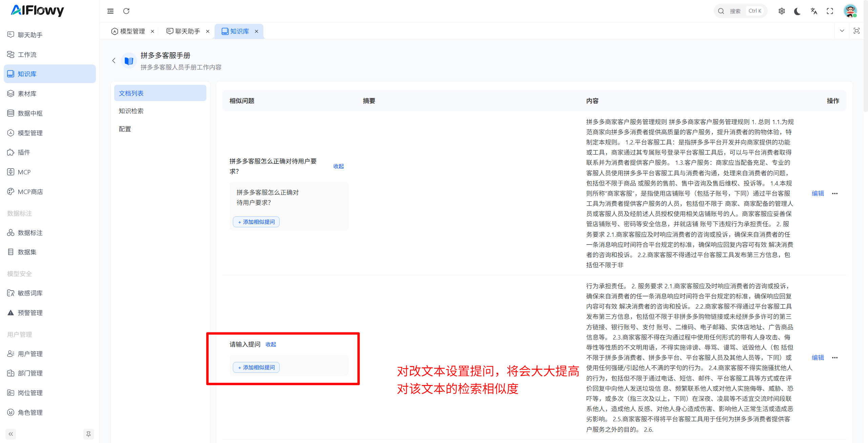868x443 pixels.
Task: Click the refresh page icon
Action: (126, 11)
